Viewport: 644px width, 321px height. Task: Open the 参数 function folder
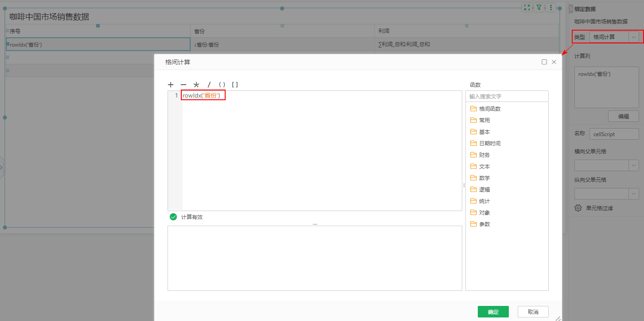(480, 224)
